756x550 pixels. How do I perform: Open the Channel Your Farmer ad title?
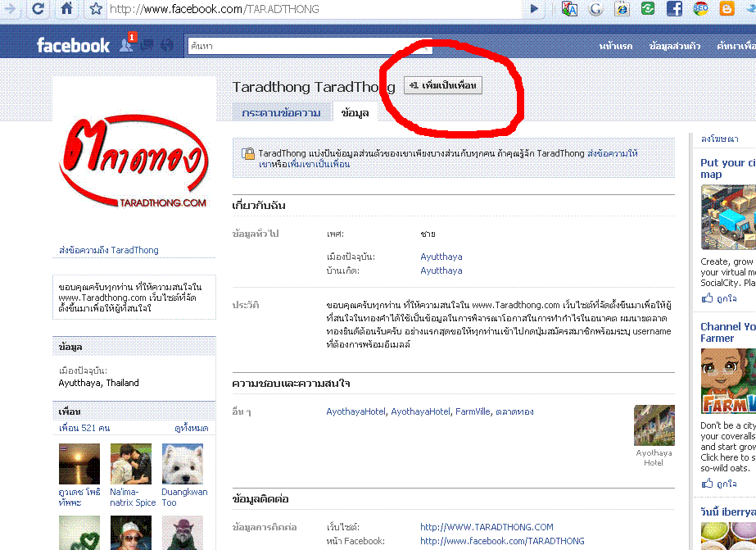coord(728,333)
